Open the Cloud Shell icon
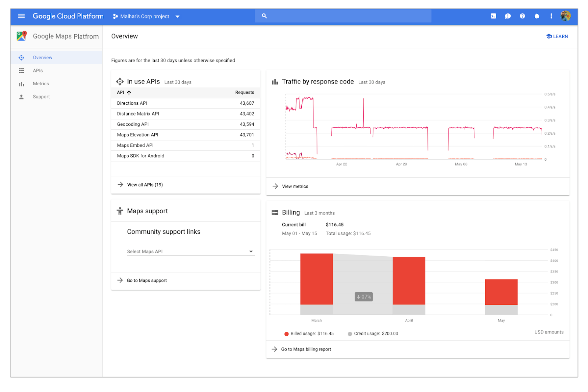 point(493,16)
